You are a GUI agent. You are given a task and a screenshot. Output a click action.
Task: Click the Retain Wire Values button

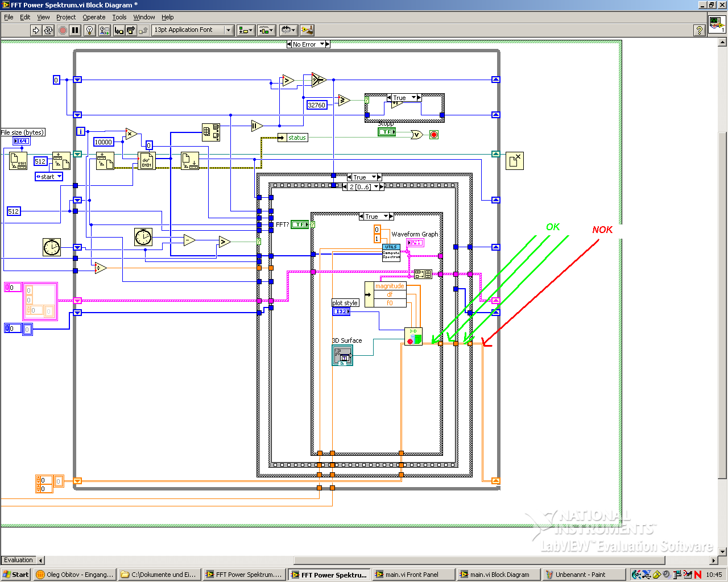105,30
